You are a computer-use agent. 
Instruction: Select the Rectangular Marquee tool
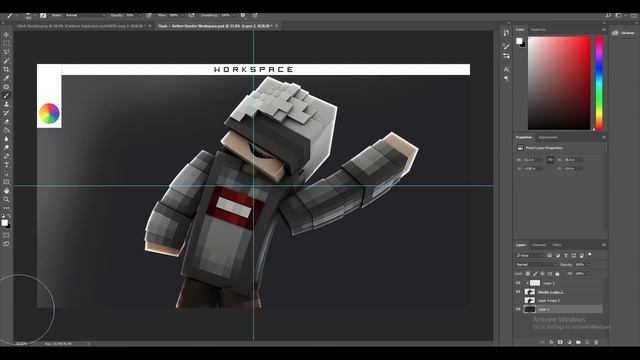(6, 43)
